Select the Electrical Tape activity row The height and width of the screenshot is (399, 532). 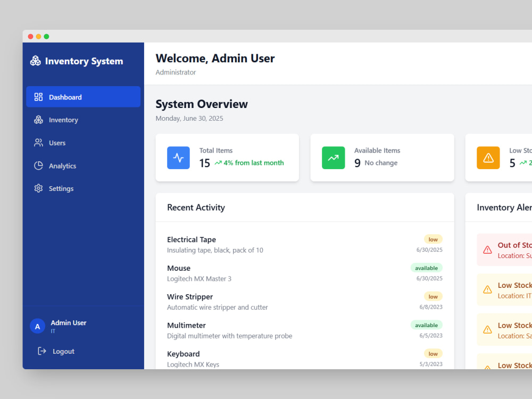pyautogui.click(x=305, y=245)
